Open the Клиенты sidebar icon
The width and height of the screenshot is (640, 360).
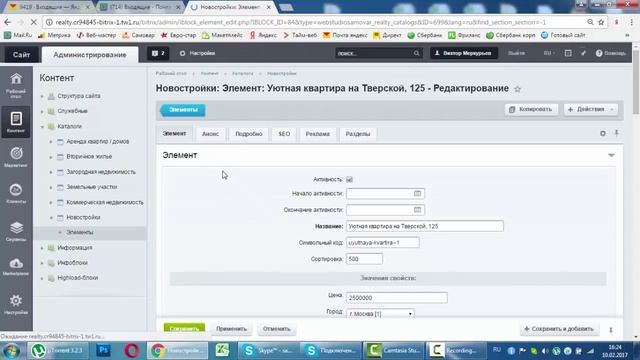point(16,193)
